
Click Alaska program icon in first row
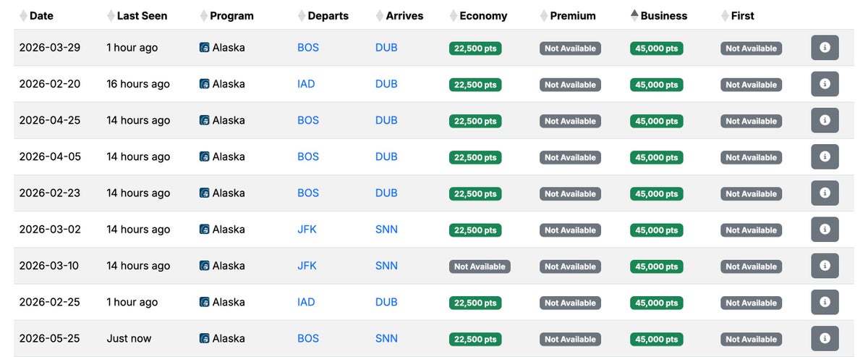coord(205,48)
